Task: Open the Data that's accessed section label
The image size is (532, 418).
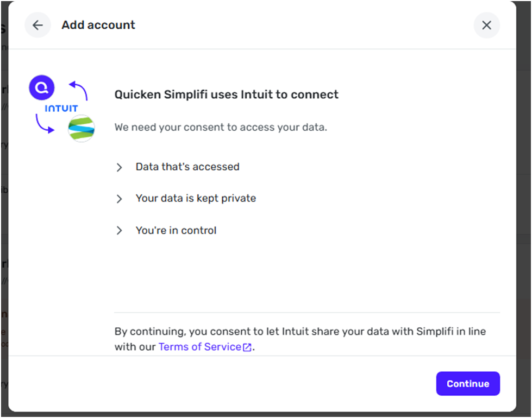Action: tap(187, 167)
